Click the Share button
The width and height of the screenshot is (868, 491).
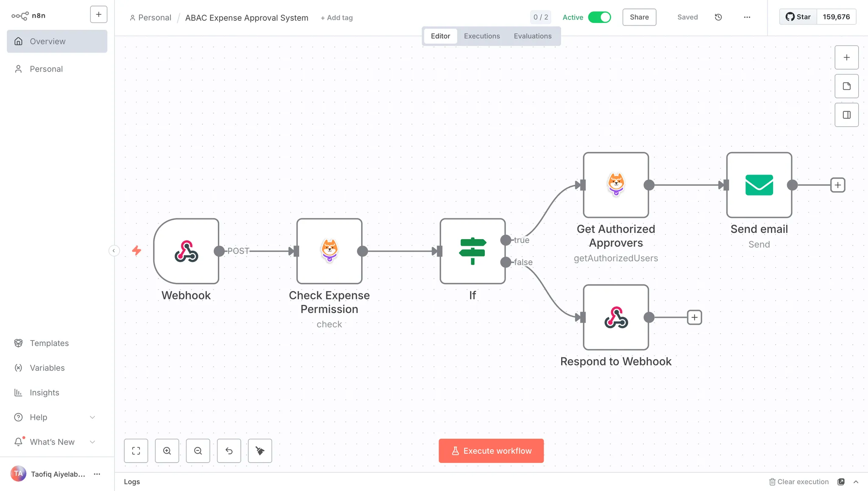pos(639,17)
